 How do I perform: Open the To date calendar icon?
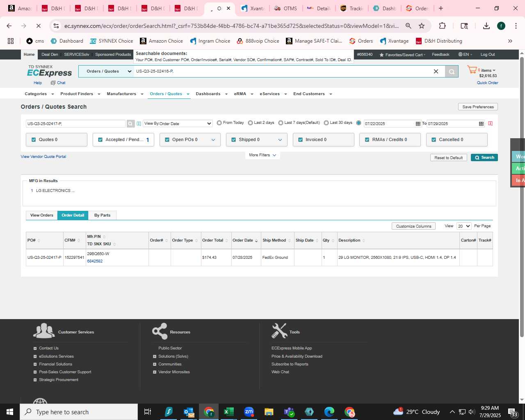(481, 123)
